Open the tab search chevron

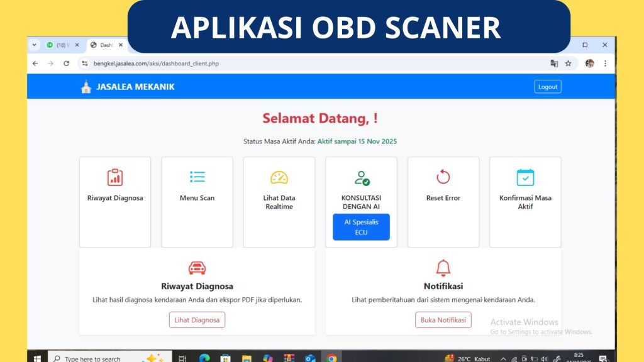tap(35, 45)
